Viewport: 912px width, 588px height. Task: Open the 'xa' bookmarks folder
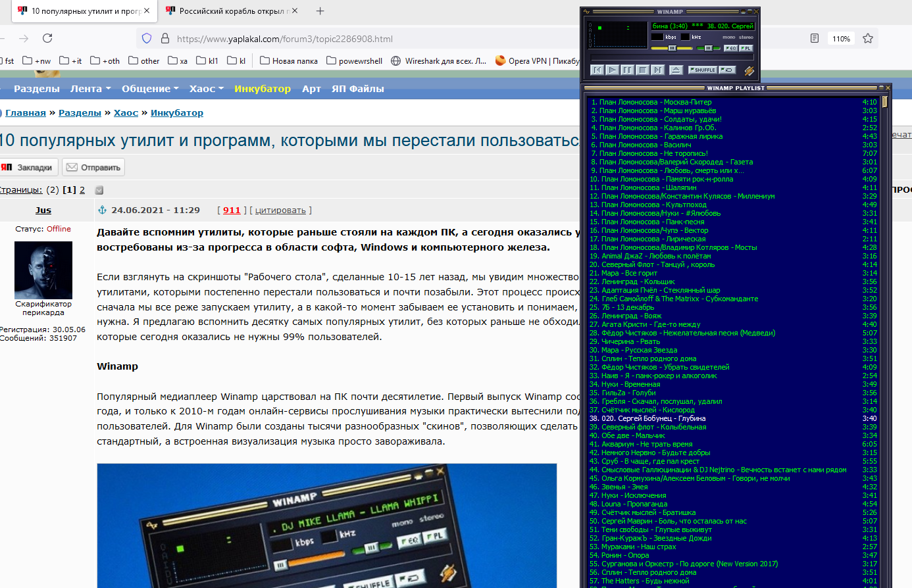[x=178, y=61]
